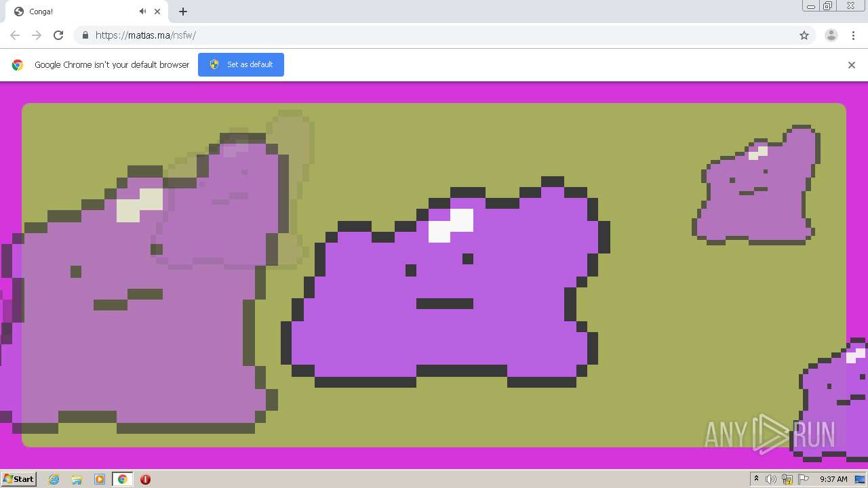Select the Conga! browser tab

pyautogui.click(x=86, y=12)
